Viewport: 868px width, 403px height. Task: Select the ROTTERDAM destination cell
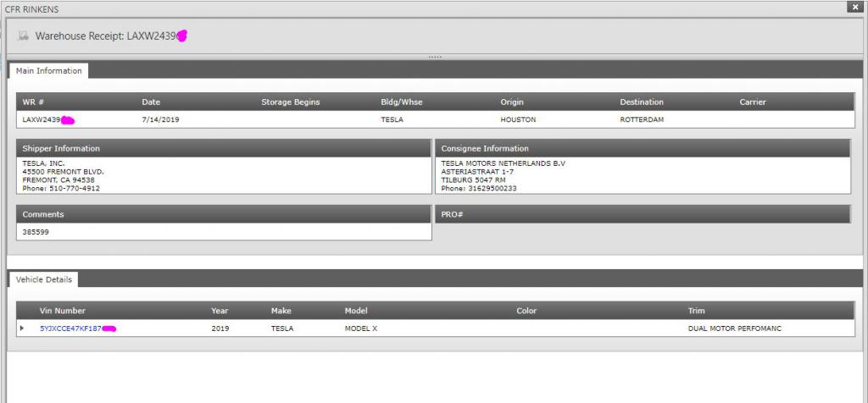(642, 120)
